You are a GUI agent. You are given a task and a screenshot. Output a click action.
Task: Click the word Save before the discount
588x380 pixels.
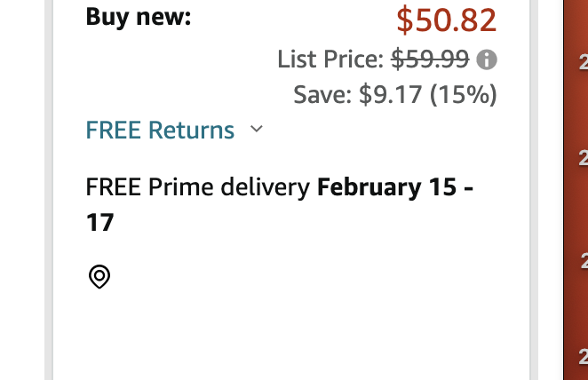pos(322,94)
